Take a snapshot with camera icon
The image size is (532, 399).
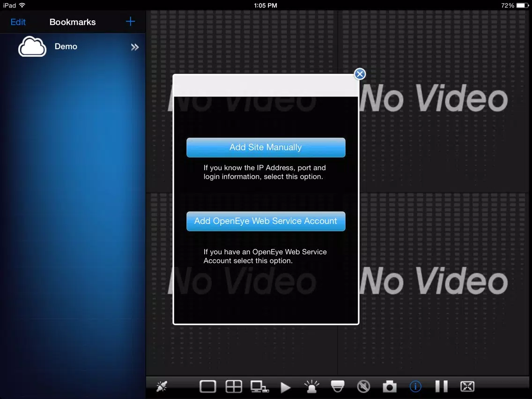coord(390,386)
